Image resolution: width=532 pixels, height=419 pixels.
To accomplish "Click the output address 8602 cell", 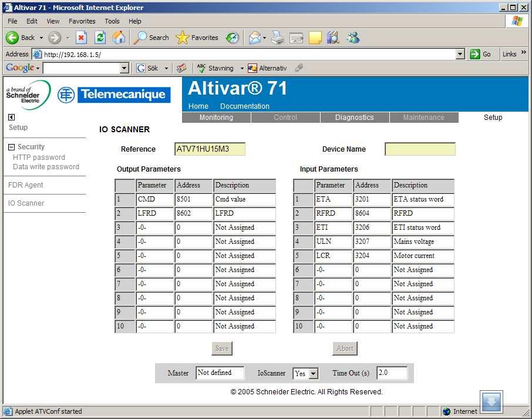I will pyautogui.click(x=194, y=213).
